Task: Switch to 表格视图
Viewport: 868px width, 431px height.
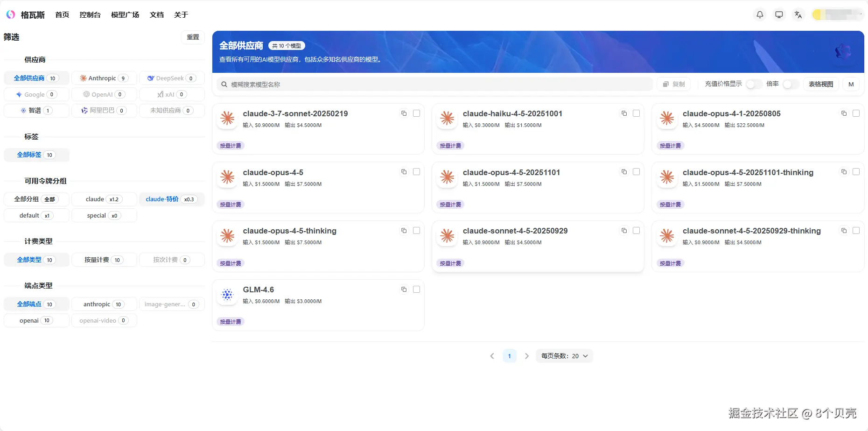Action: [821, 84]
